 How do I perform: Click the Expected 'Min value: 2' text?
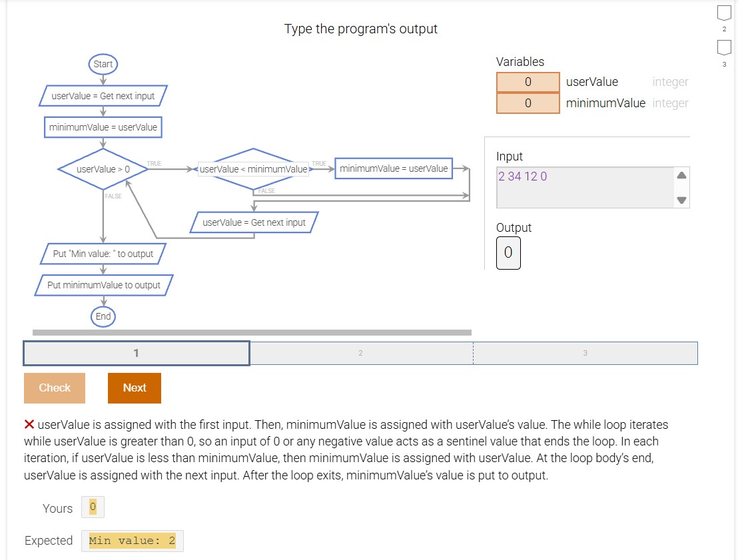click(133, 541)
